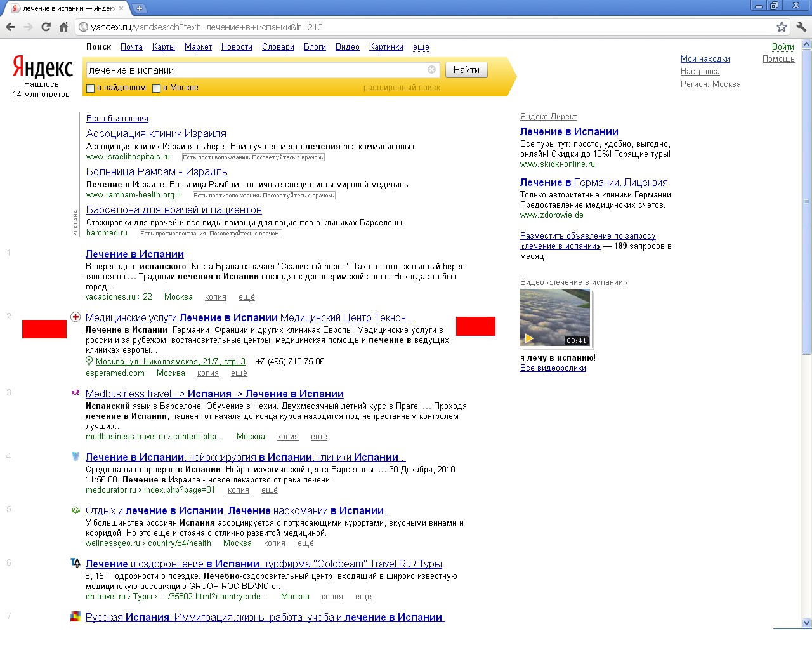
Task: Open 'Все объявления' link
Action: point(117,119)
